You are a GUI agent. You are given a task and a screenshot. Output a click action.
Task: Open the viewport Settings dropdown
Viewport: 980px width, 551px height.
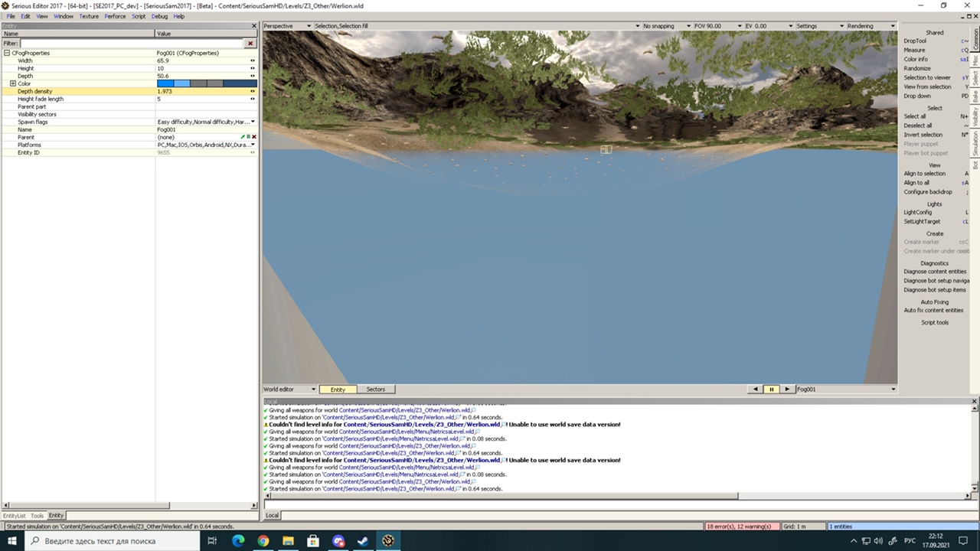coord(820,26)
